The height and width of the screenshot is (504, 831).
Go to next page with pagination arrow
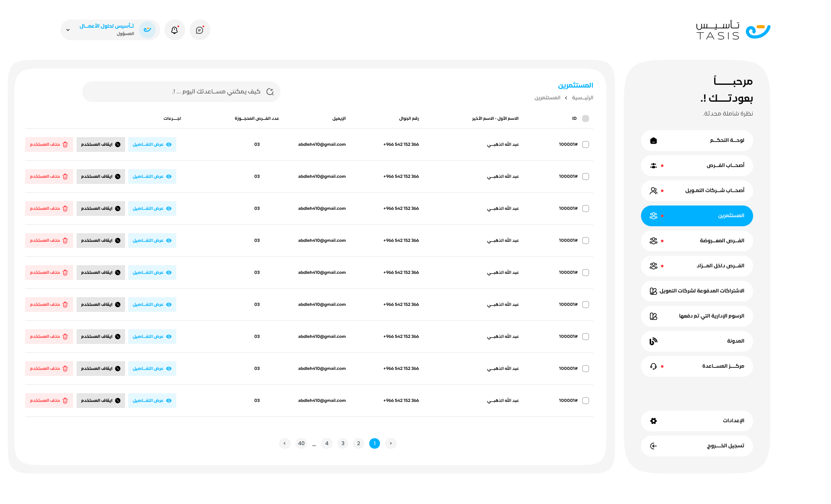pyautogui.click(x=284, y=443)
